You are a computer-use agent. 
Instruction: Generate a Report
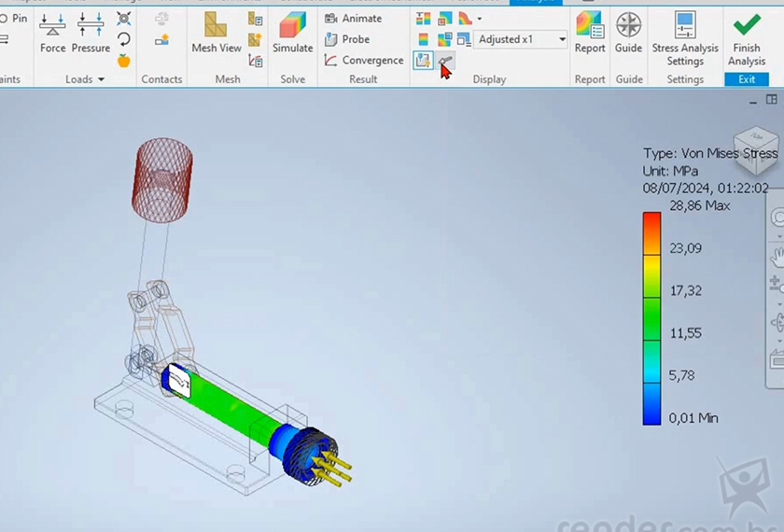click(x=589, y=34)
